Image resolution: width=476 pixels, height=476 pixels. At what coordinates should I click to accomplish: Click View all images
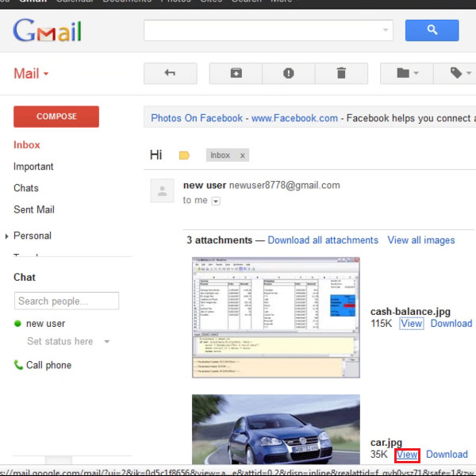[421, 240]
